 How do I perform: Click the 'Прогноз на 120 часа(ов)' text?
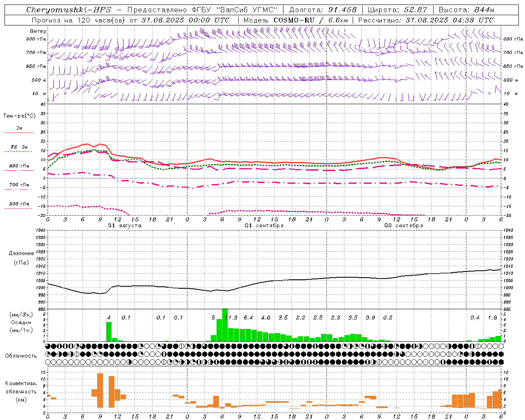(x=79, y=20)
